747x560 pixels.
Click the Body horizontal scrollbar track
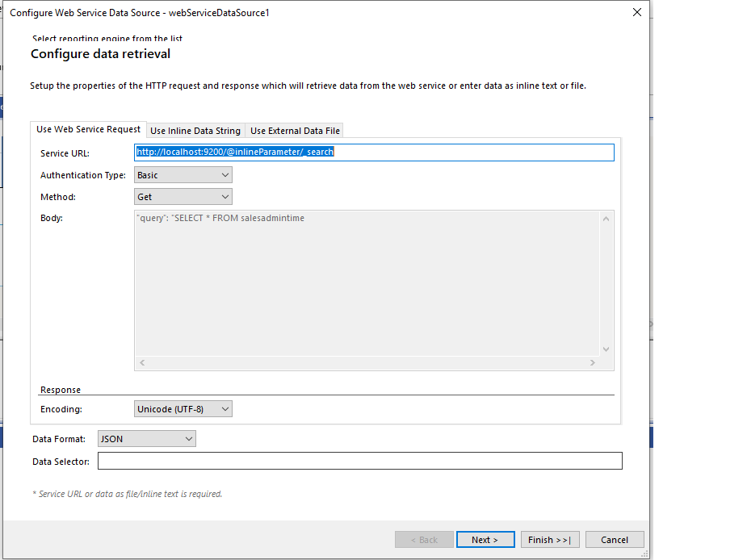367,363
